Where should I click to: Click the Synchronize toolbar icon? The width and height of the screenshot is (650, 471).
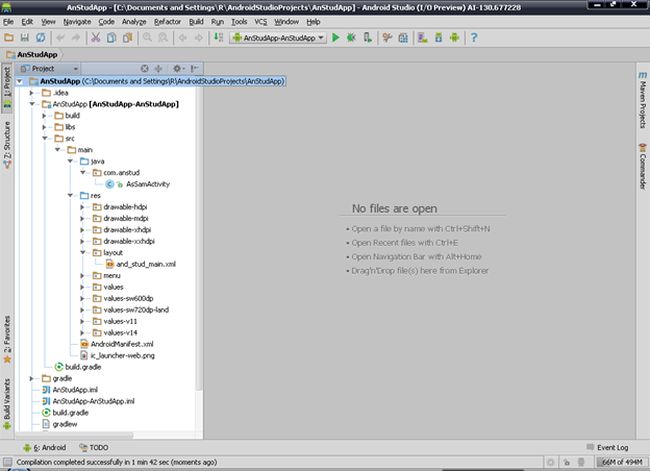40,38
